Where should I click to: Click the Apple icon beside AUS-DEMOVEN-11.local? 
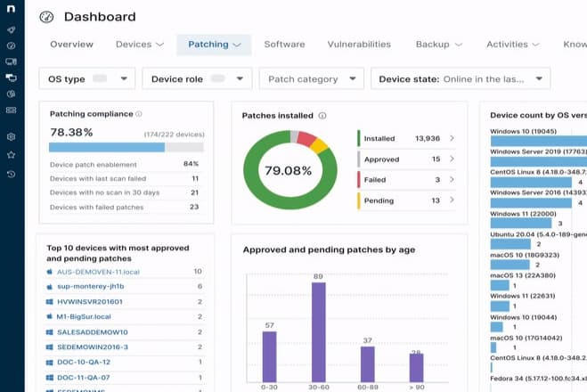tap(50, 271)
